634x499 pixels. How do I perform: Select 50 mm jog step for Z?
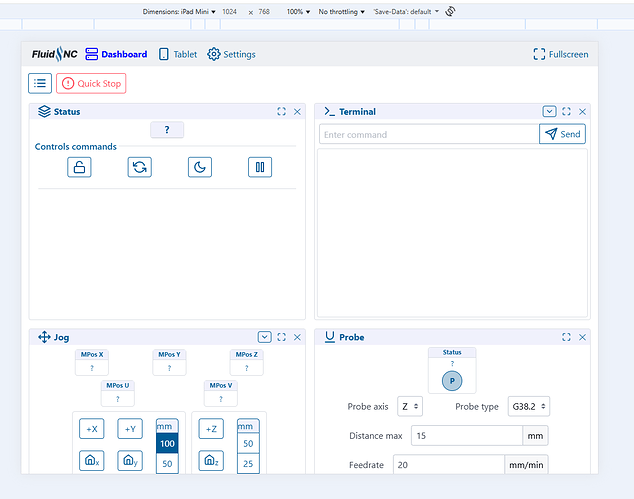point(248,444)
